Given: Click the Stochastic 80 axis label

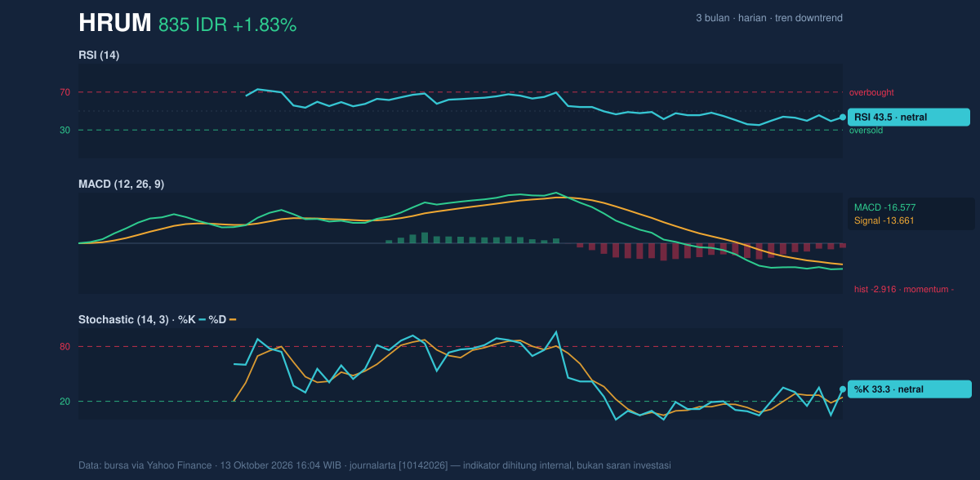Looking at the screenshot, I should click(x=65, y=347).
